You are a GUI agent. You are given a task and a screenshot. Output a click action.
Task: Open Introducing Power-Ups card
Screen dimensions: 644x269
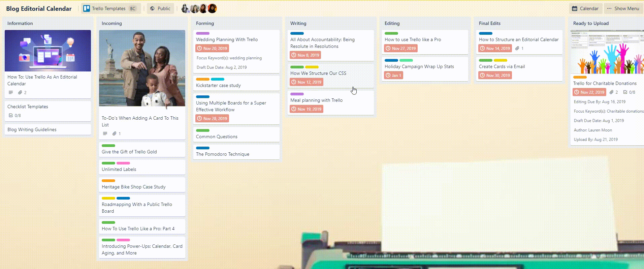pyautogui.click(x=142, y=247)
